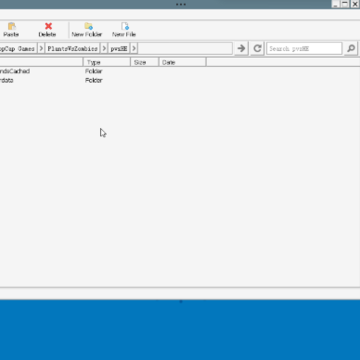The width and height of the screenshot is (360, 360).
Task: Refresh the pvsHE folder listing
Action: pyautogui.click(x=257, y=49)
